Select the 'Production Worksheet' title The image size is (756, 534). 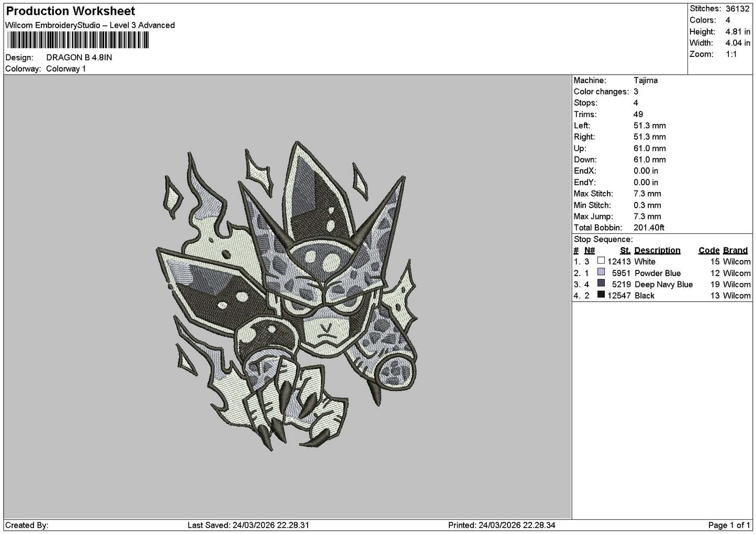70,11
